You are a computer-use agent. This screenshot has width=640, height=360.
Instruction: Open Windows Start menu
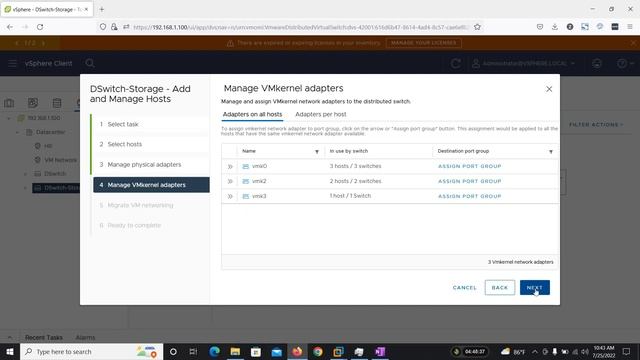(10, 351)
